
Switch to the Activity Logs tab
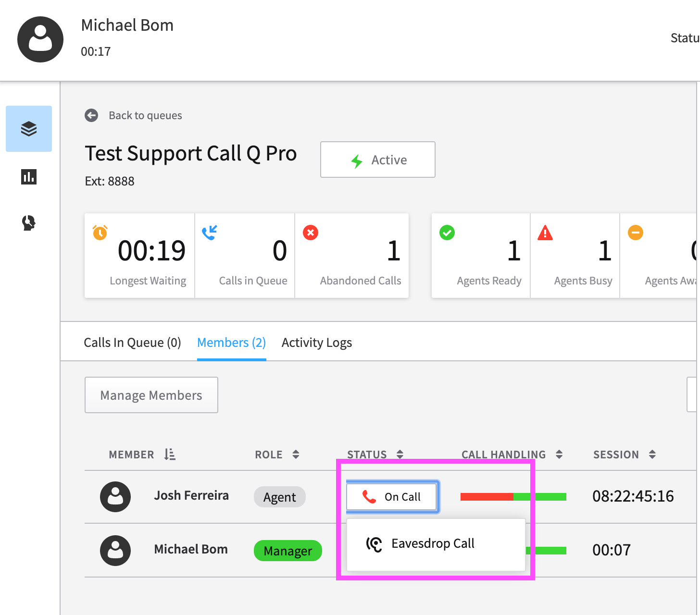(x=316, y=342)
